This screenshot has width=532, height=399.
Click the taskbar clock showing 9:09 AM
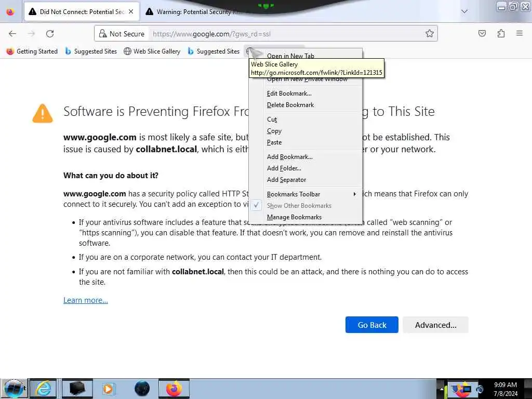(x=505, y=389)
